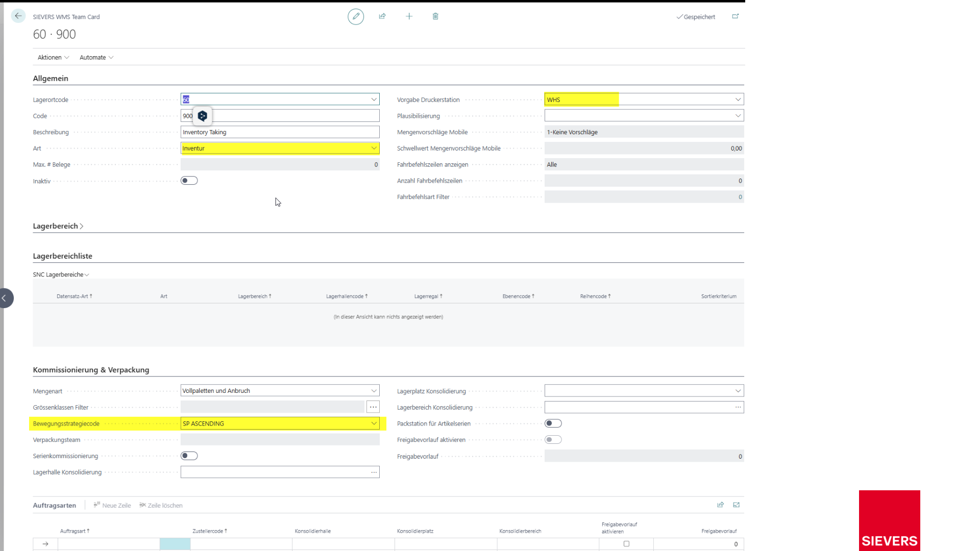Click the delete trash icon

[435, 16]
